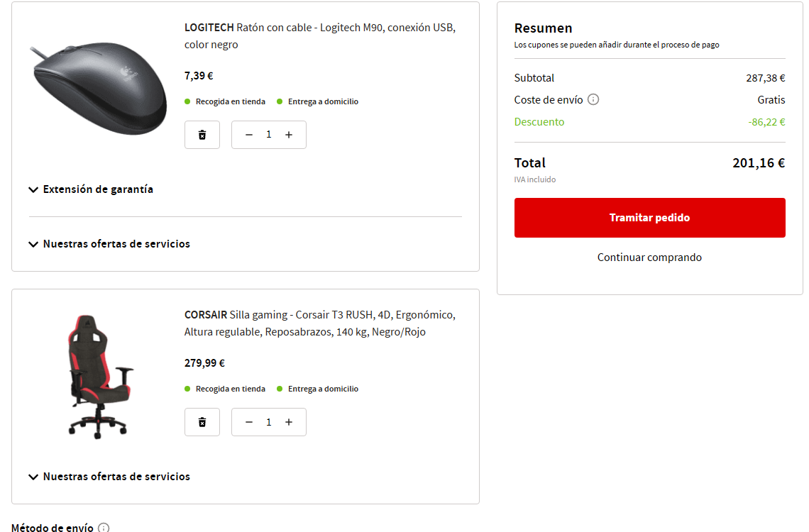The height and width of the screenshot is (532, 809).
Task: Open the Corsair gaming chair product image
Action: point(99,377)
